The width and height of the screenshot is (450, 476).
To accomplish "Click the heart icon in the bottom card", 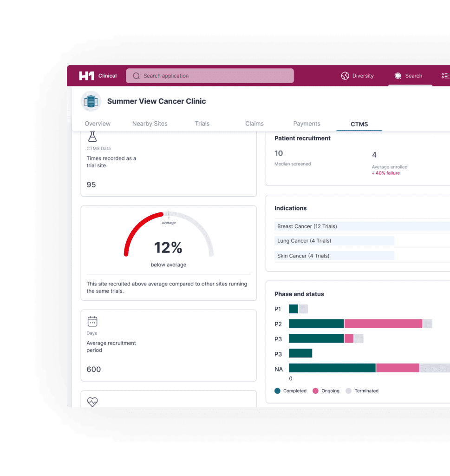I will click(x=92, y=402).
